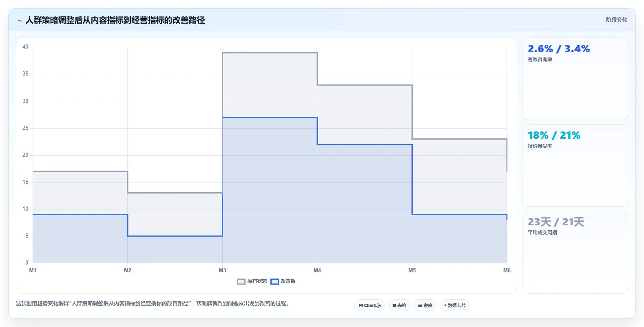The height and width of the screenshot is (327, 644).
Task: Click the M1 axis label
Action: 33,270
